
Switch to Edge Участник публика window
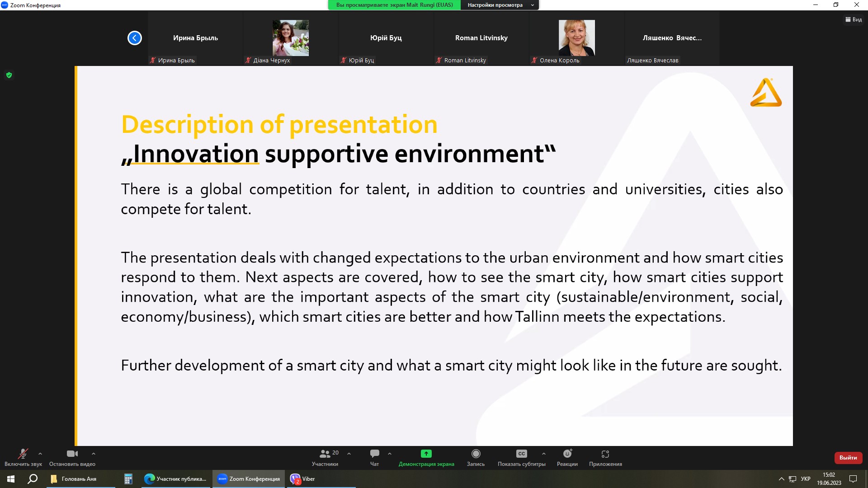click(x=175, y=479)
